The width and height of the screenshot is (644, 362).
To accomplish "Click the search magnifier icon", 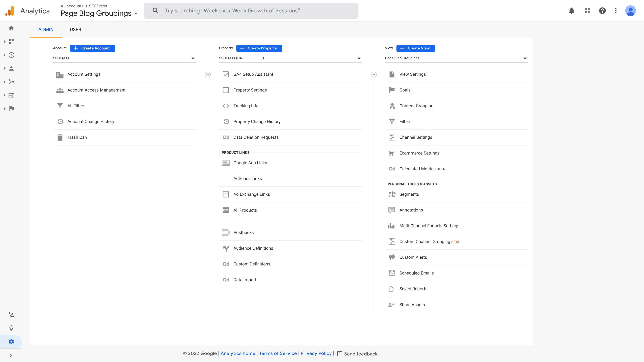I will 155,11.
